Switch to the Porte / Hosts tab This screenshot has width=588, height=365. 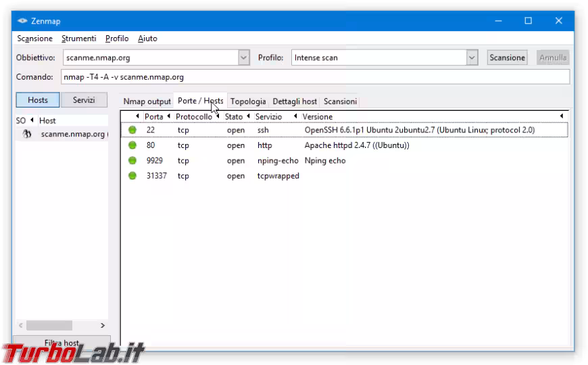(200, 101)
